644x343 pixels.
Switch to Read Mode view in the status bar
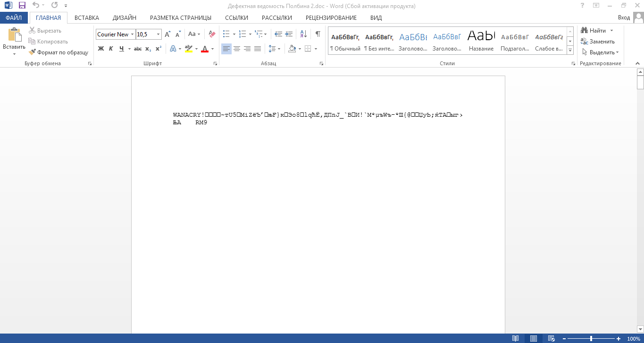point(516,338)
